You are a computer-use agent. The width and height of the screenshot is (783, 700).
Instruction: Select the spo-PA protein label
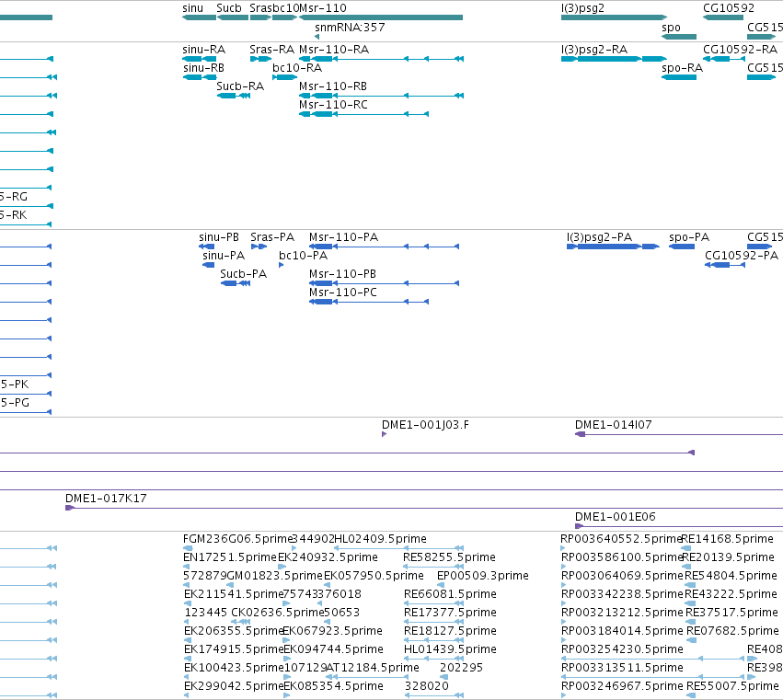(689, 237)
